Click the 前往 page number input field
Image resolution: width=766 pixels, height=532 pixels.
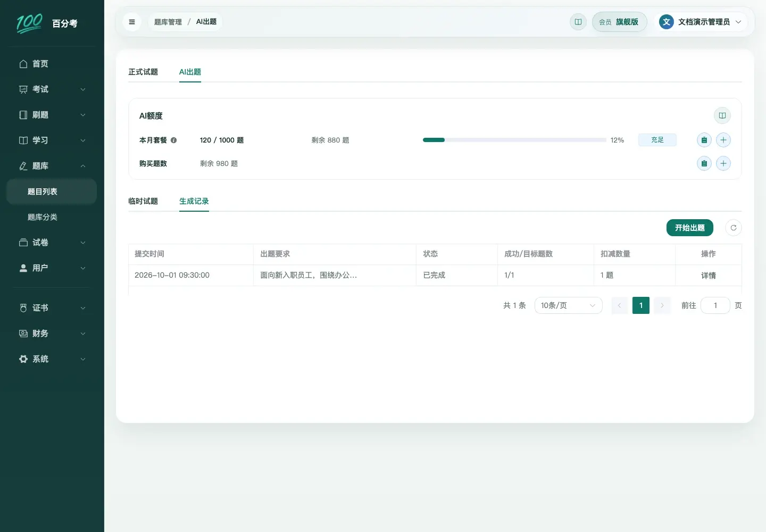(715, 305)
